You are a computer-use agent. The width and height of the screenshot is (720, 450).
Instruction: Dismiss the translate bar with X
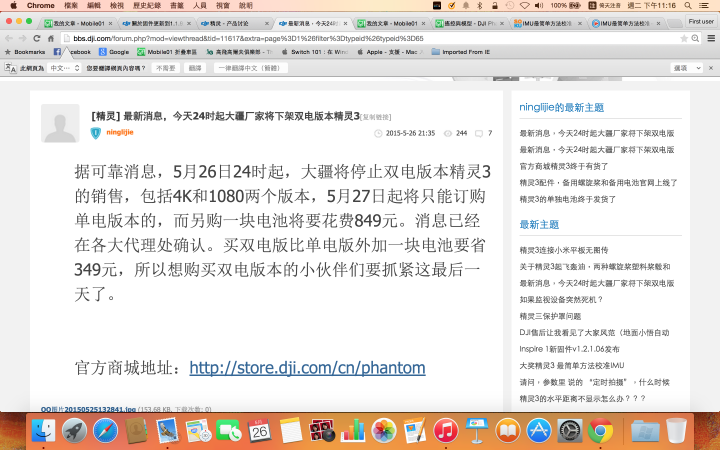[711, 68]
